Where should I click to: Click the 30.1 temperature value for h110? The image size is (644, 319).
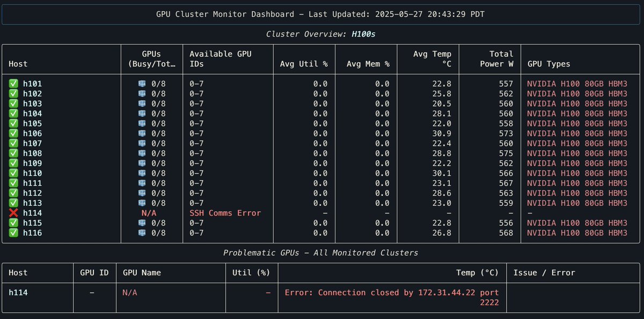point(442,173)
